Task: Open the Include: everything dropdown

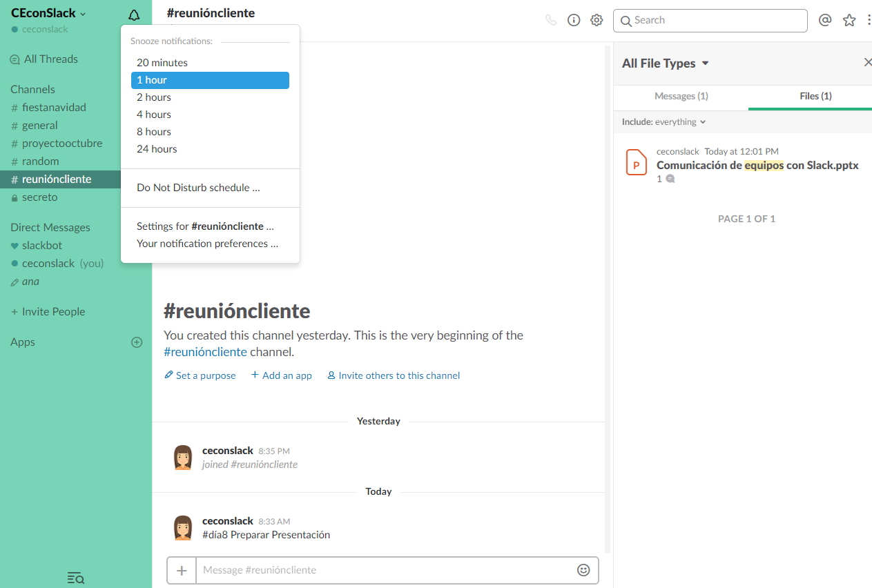Action: [663, 121]
